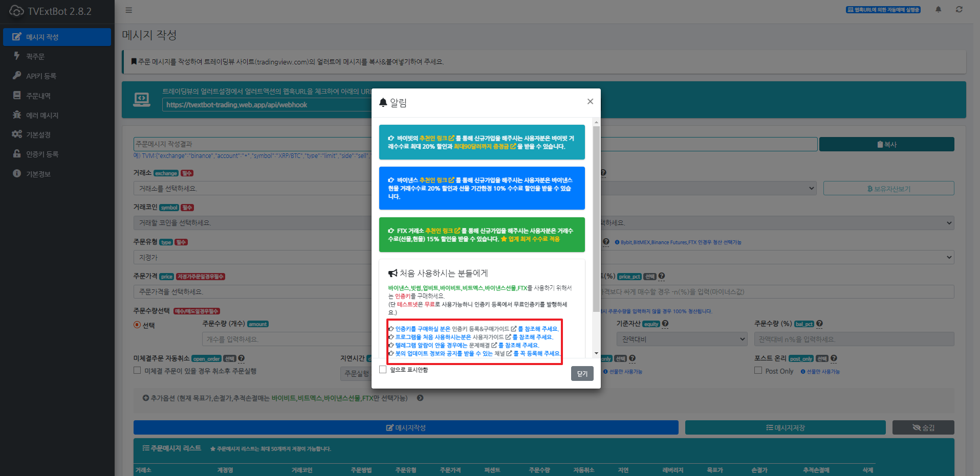Viewport: 980px width, 476px height.
Task: Click the TVExtBot logo in the sidebar
Action: coord(17,11)
